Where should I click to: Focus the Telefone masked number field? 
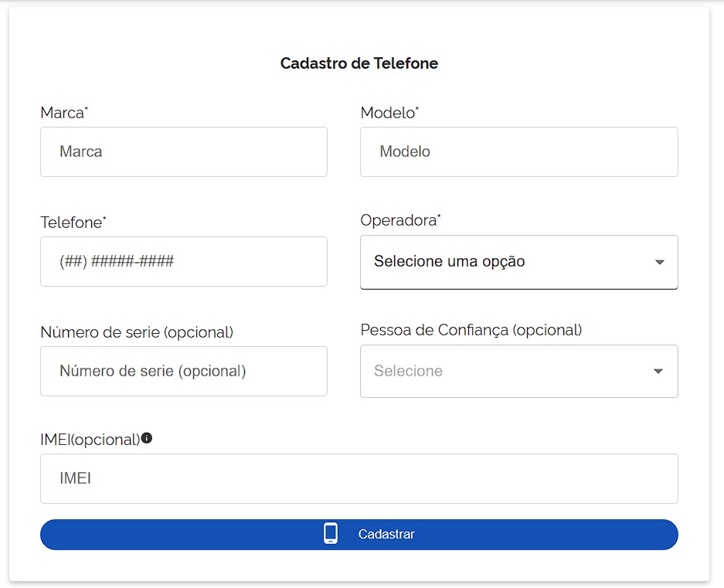(x=184, y=262)
